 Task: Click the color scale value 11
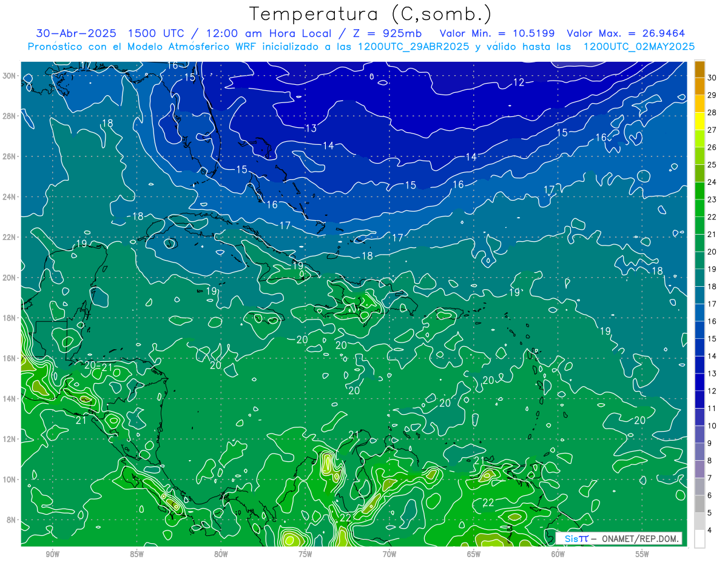tap(712, 408)
